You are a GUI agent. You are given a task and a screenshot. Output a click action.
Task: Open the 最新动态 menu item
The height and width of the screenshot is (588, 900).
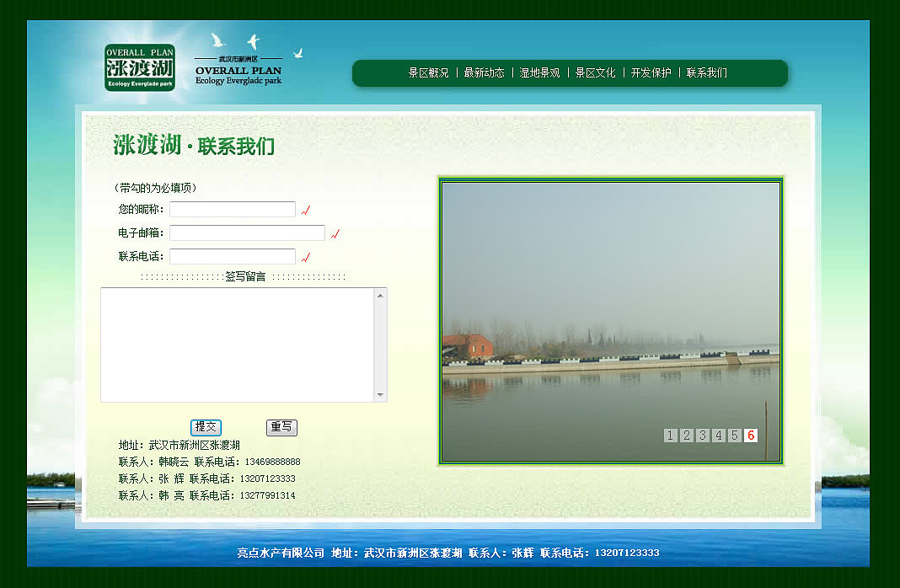[484, 73]
